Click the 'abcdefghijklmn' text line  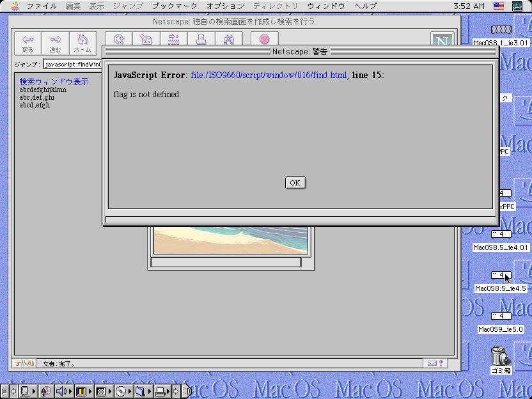coord(43,90)
